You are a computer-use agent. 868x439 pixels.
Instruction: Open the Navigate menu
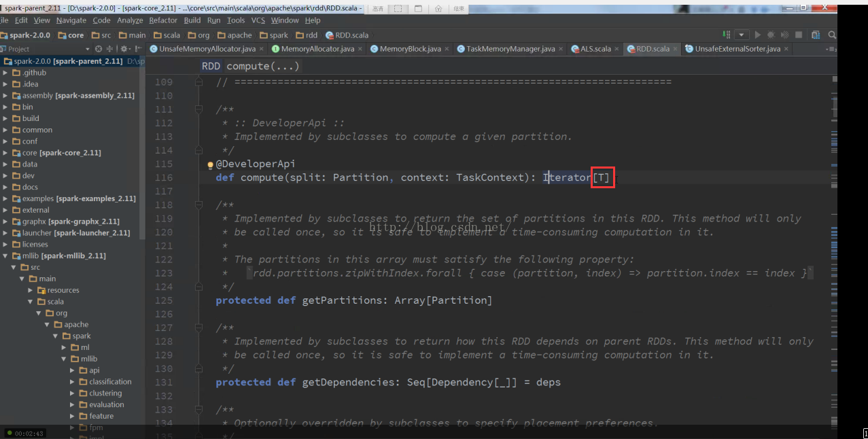click(x=71, y=20)
